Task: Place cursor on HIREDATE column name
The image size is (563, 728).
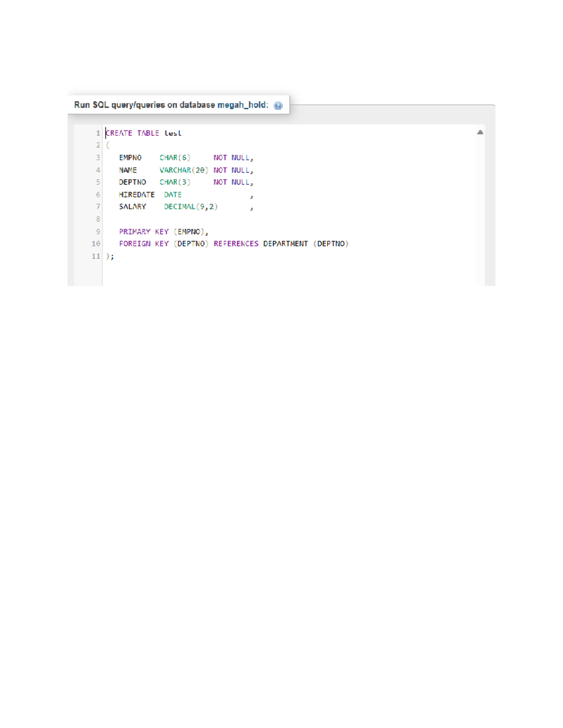Action: (x=137, y=195)
